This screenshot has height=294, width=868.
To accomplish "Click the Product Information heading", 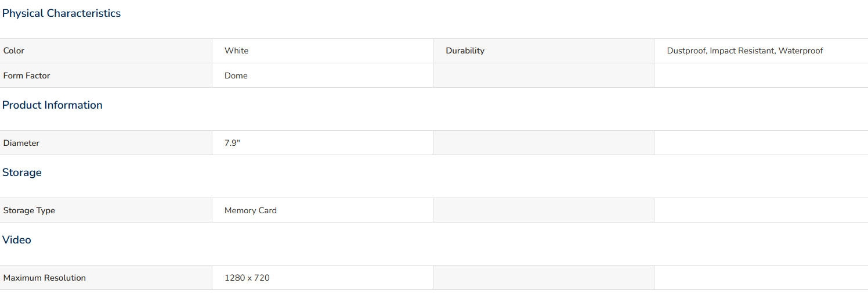I will [52, 105].
